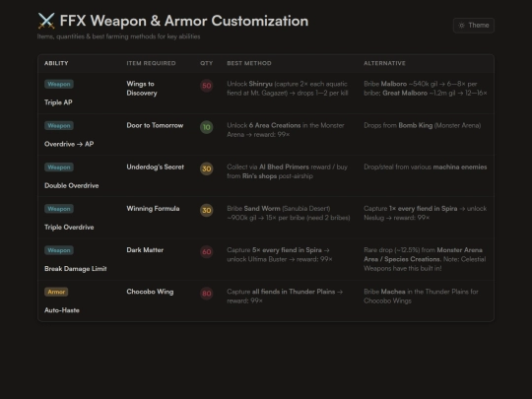The width and height of the screenshot is (532, 399).
Task: Click the Bribe Sand Worm method text
Action: [289, 213]
